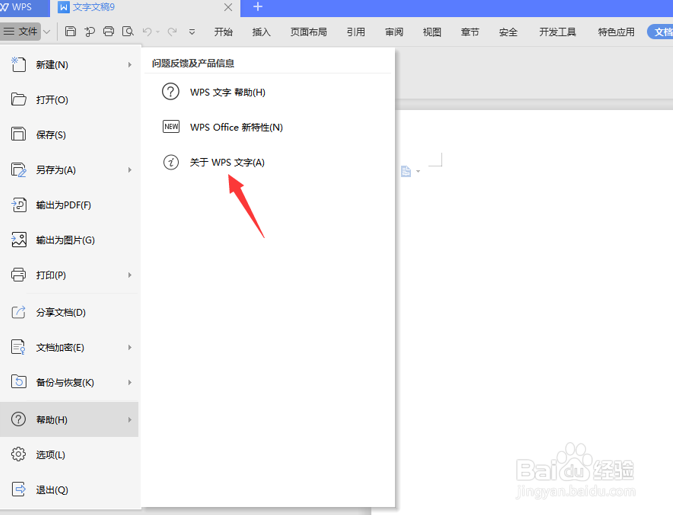The height and width of the screenshot is (515, 673).
Task: Switch to the 安全 ribbon tab
Action: point(508,32)
